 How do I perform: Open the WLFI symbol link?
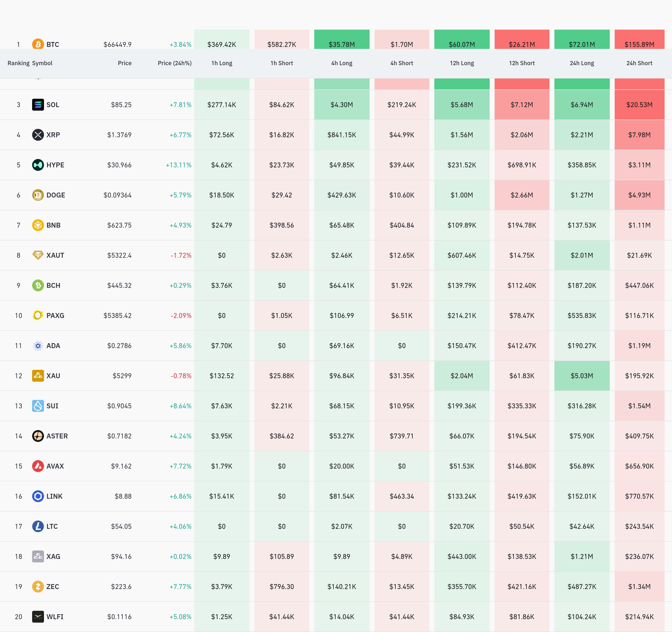point(55,617)
